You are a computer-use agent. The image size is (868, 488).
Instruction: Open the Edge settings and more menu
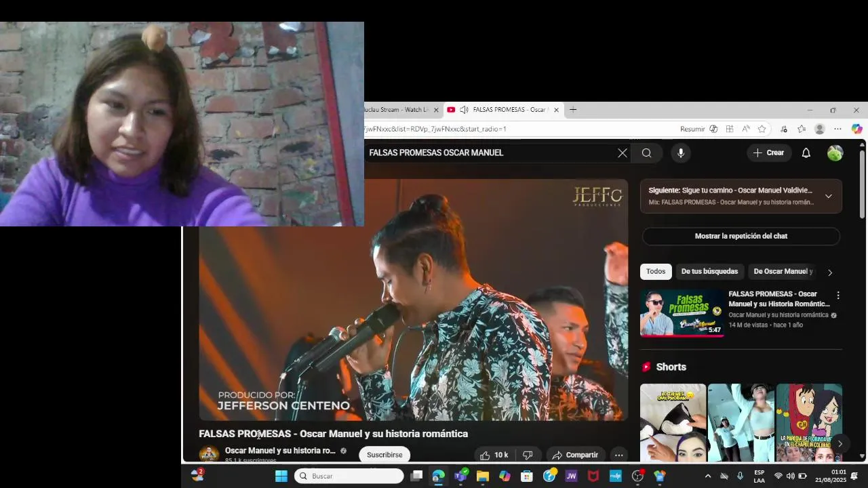[x=838, y=129]
